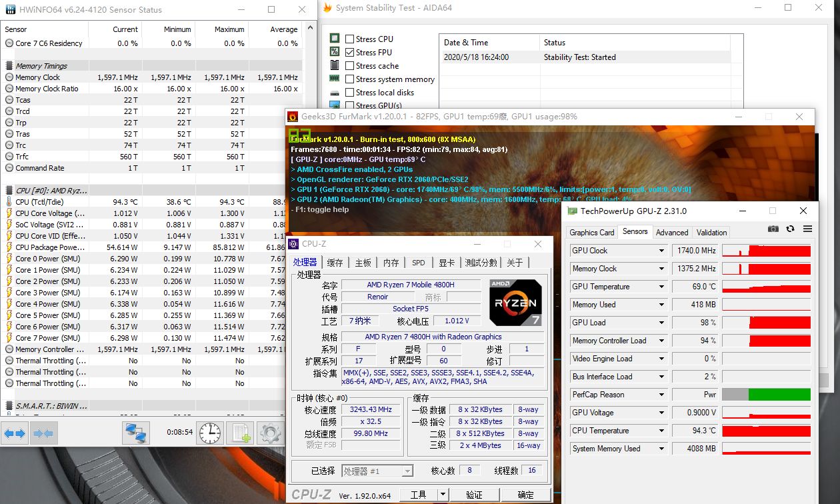Switch to the CPU-Z SPD tab
This screenshot has width=840, height=504.
coord(418,263)
